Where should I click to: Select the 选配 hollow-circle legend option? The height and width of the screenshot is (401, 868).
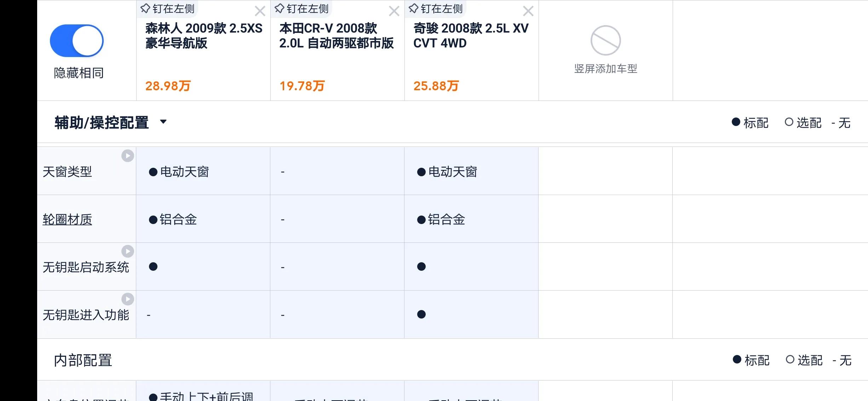point(790,122)
